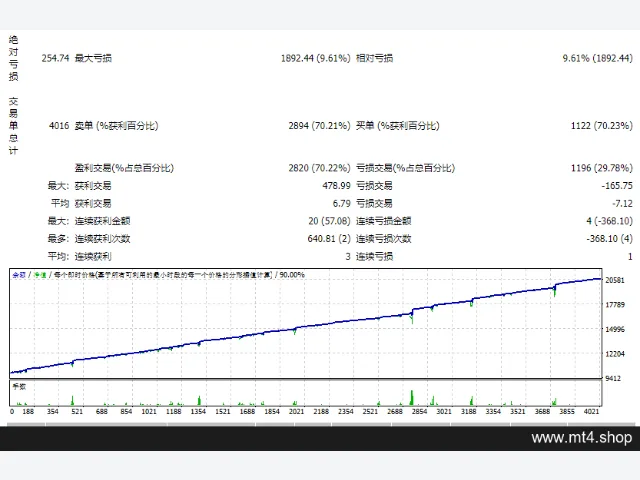Select average profit trade value 6.79
The width and height of the screenshot is (640, 480).
point(342,203)
